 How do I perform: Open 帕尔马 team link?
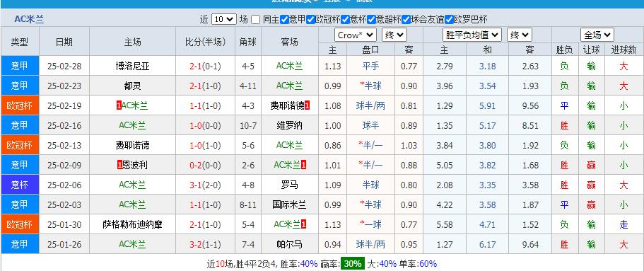coord(290,244)
